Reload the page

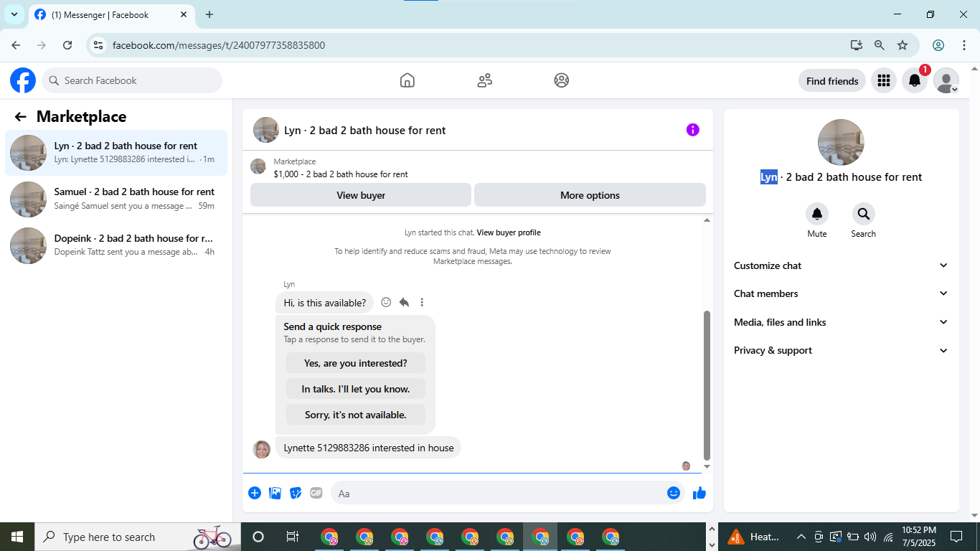point(67,45)
